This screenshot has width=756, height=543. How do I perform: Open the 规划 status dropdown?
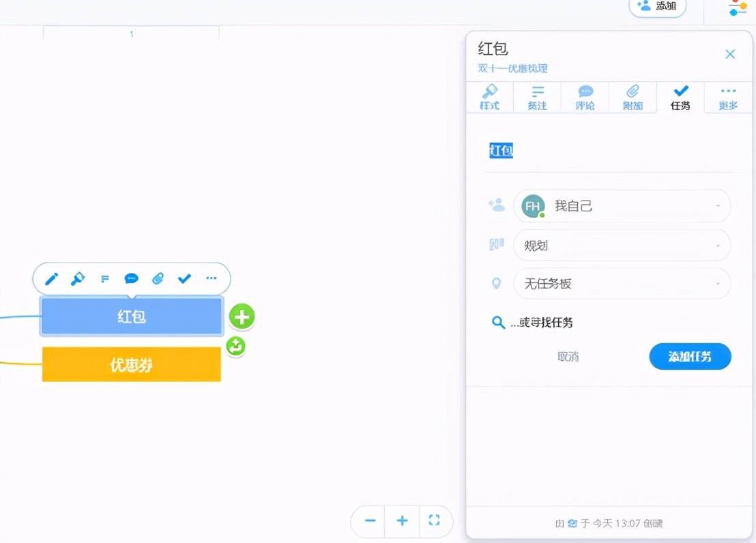coord(622,246)
